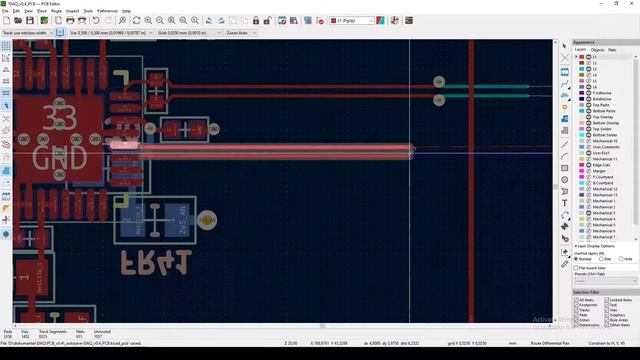
Task: Click the Refresh view icon
Action: coord(137,20)
